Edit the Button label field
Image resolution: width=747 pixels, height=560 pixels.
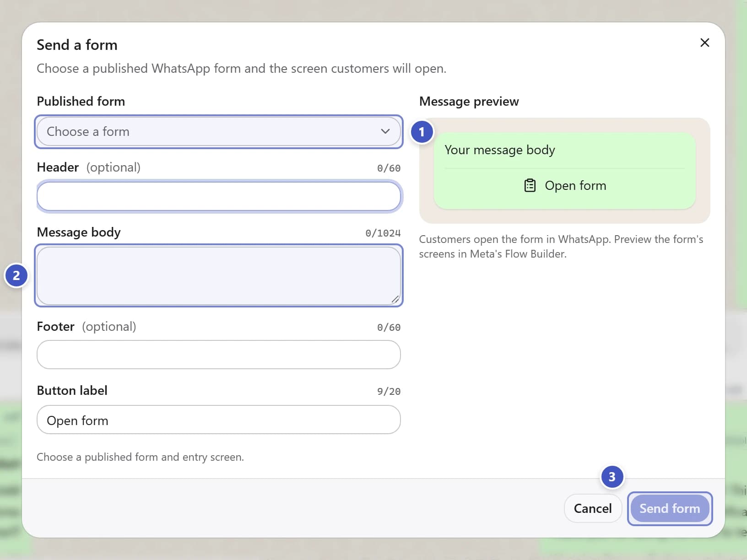coord(219,420)
